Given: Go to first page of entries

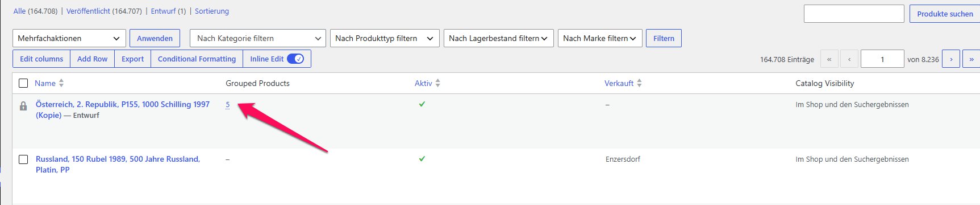Looking at the screenshot, I should pos(829,59).
